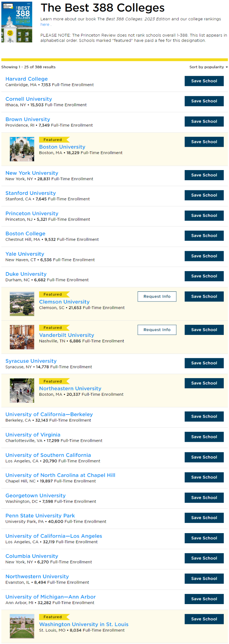Viewport: 229px width, 644px height.
Task: Open the Princeton University page
Action: 32,213
